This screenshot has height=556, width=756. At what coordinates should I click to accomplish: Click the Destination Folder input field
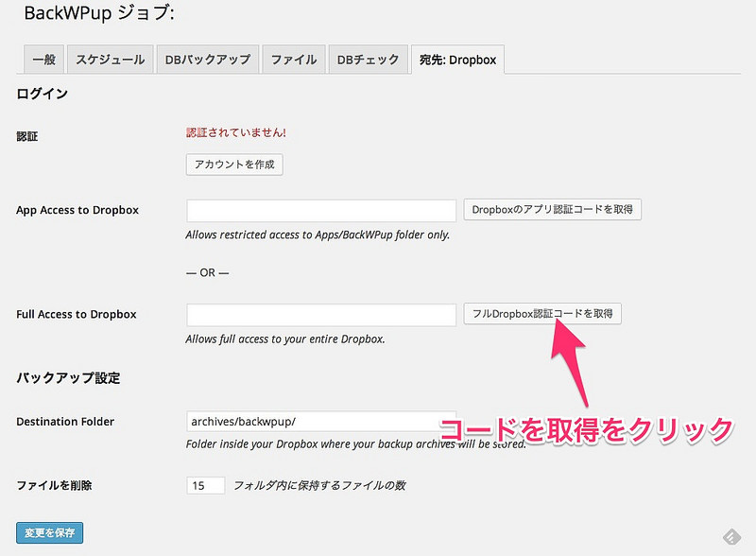(321, 422)
